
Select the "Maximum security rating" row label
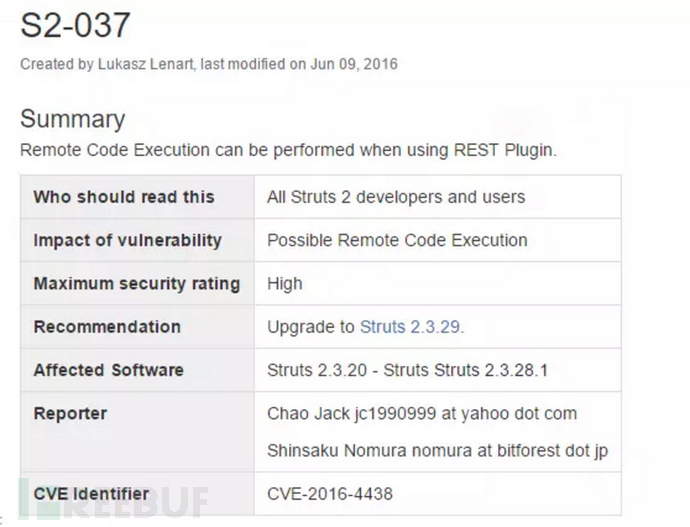137,284
